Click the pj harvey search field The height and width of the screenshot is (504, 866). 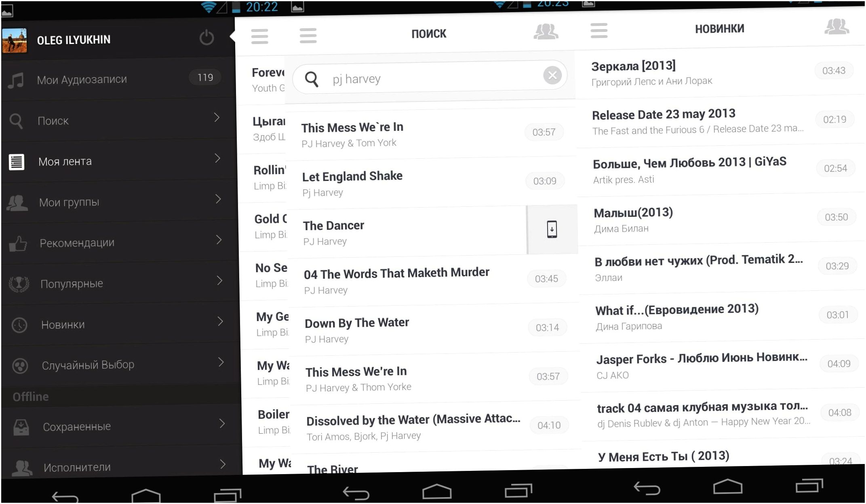430,77
